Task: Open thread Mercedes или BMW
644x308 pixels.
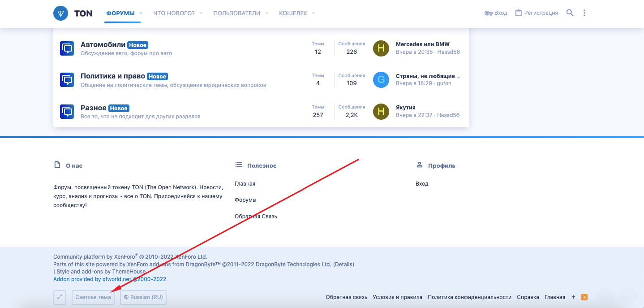Action: click(423, 44)
